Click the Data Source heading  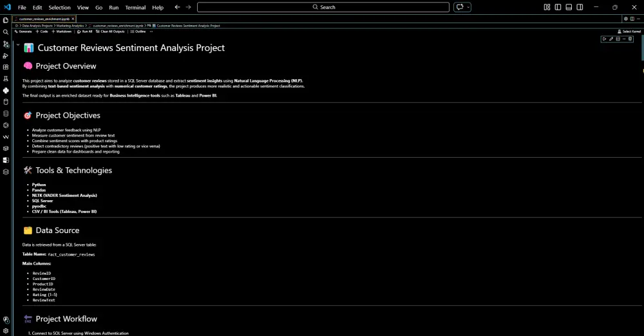[x=57, y=230]
